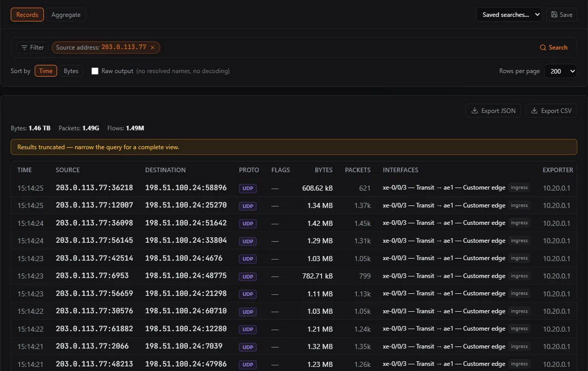This screenshot has width=588, height=371.
Task: Click the 1.32 MB bytes value
Action: click(320, 346)
